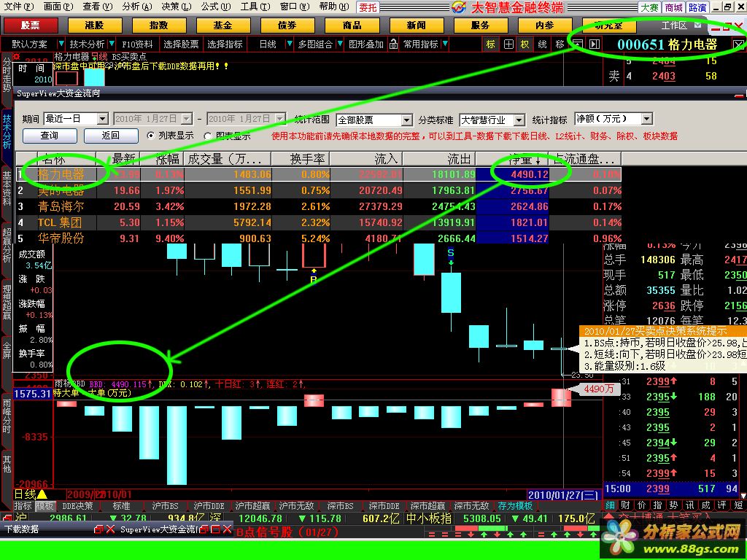Sort by the 换手率 column header
This screenshot has height=560, width=747.
coord(300,158)
